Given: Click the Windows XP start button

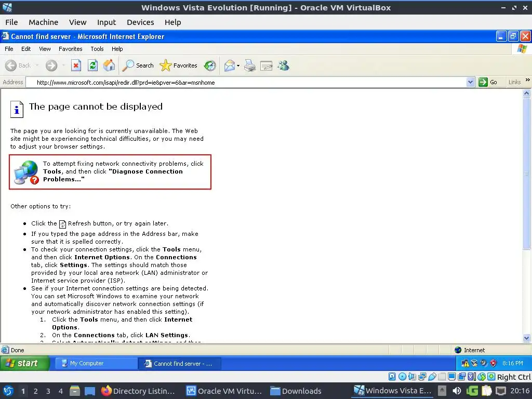Looking at the screenshot, I should pyautogui.click(x=25, y=363).
